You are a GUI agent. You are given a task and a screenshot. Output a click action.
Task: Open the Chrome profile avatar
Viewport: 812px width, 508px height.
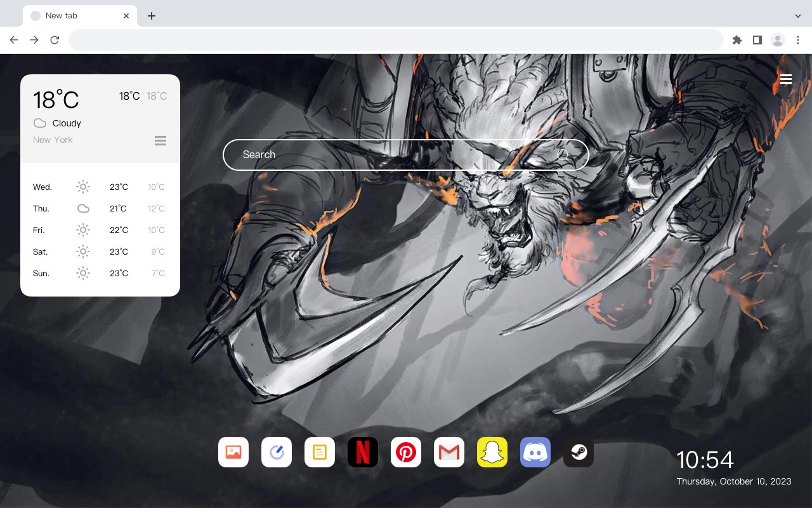click(778, 40)
